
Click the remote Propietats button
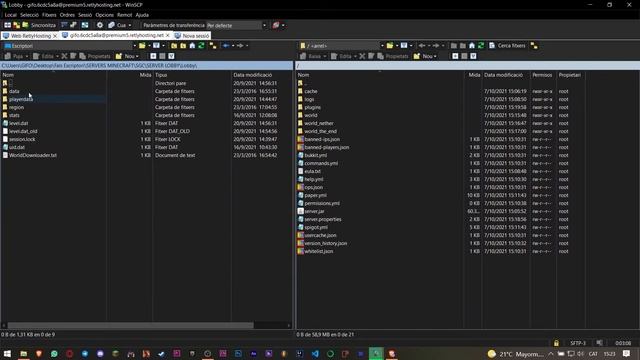(393, 56)
